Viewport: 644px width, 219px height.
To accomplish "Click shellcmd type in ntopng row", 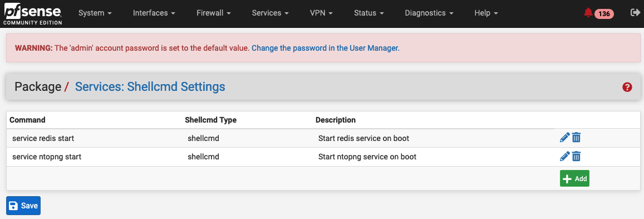I will pos(203,157).
